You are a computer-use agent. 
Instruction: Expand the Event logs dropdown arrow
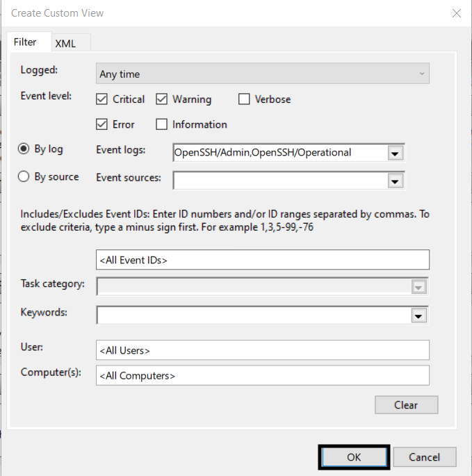click(395, 154)
